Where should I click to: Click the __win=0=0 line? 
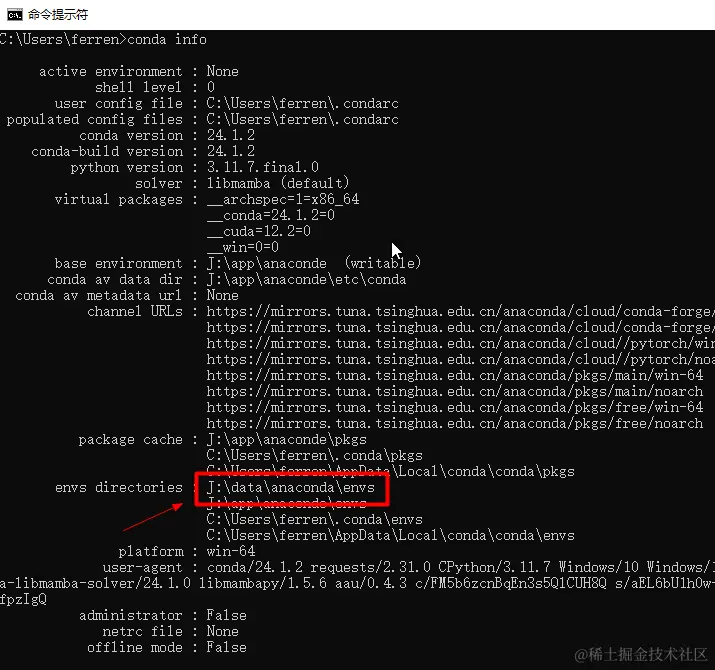[243, 247]
